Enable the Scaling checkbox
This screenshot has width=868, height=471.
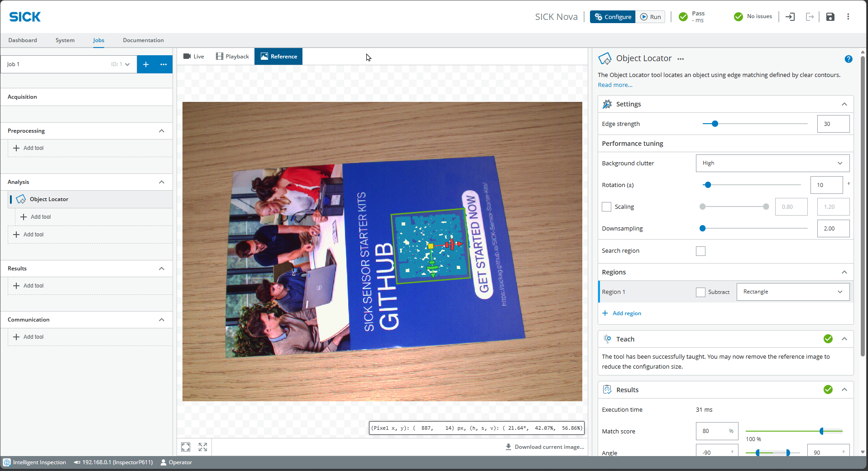(606, 207)
